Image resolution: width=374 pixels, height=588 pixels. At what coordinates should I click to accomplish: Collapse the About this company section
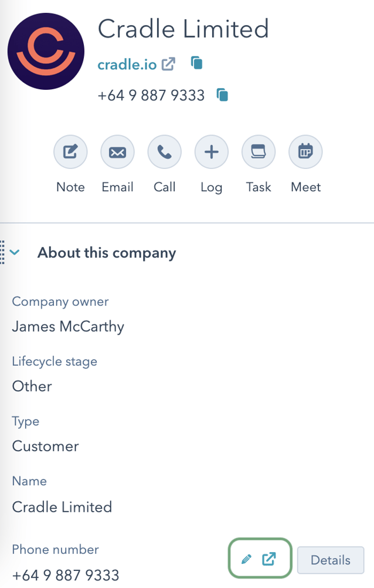click(x=15, y=252)
